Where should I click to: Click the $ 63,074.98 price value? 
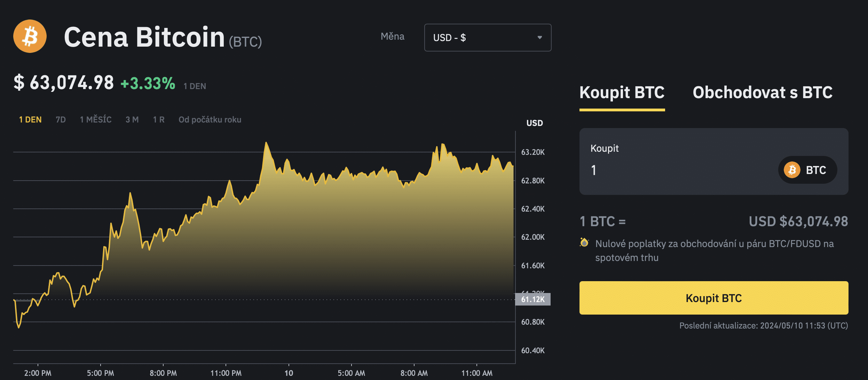point(64,83)
